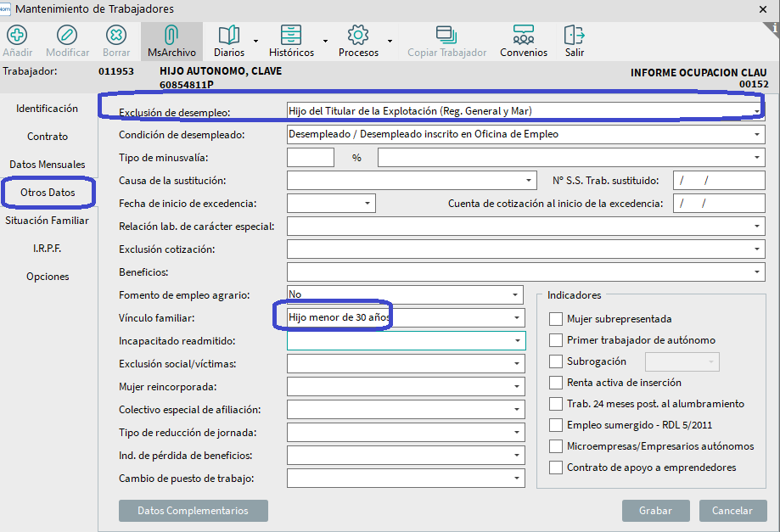Expand the Procesos dropdown arrow

(390, 41)
